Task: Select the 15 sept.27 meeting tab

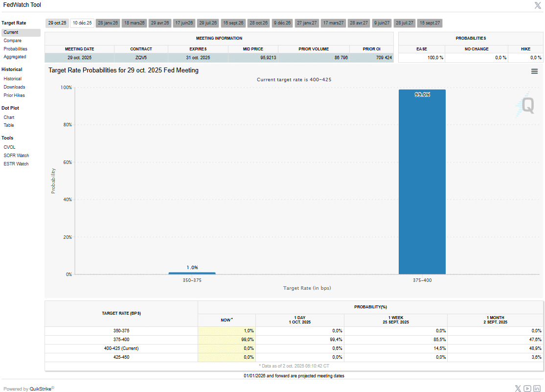Action: click(x=430, y=23)
